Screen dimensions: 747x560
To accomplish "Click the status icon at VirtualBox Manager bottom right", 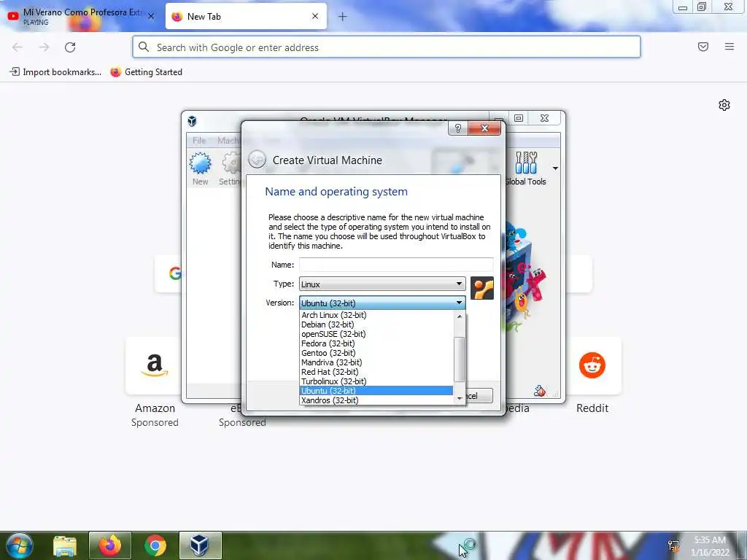I will point(540,391).
